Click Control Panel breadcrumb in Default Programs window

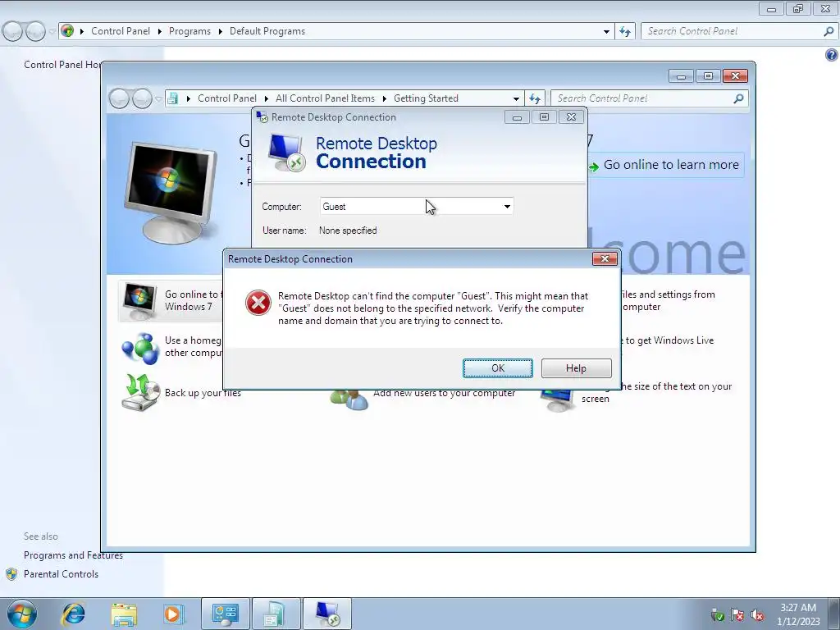point(121,31)
